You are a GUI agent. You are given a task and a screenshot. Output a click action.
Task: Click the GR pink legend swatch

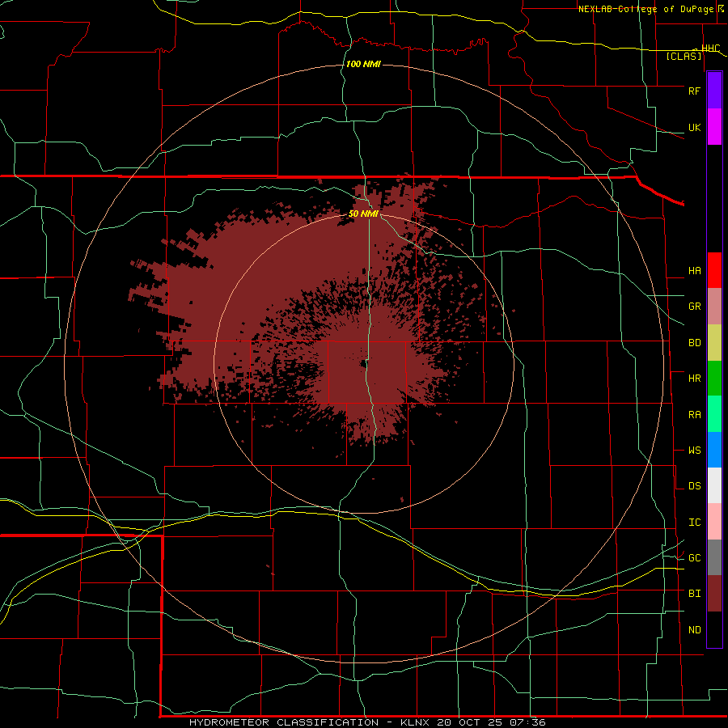pyautogui.click(x=714, y=307)
